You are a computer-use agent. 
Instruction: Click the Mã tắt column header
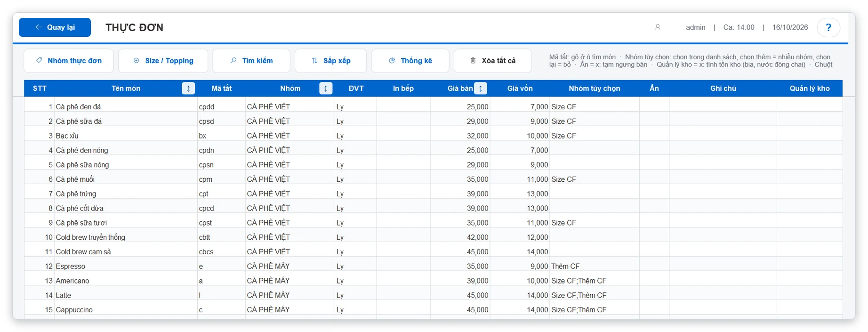pos(222,89)
